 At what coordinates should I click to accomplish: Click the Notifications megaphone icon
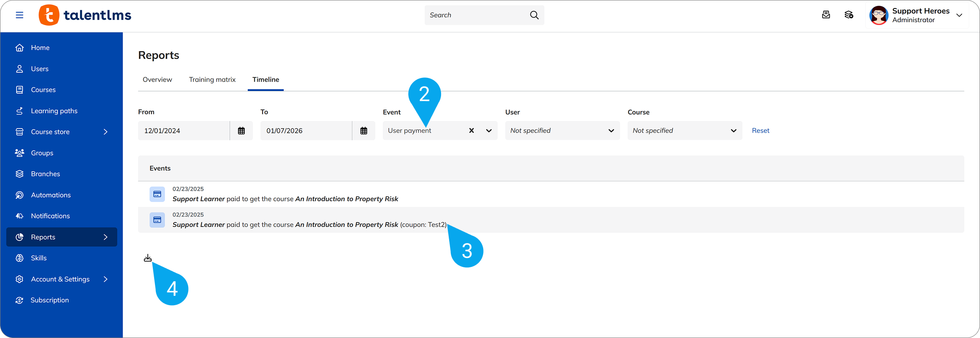pos(20,216)
